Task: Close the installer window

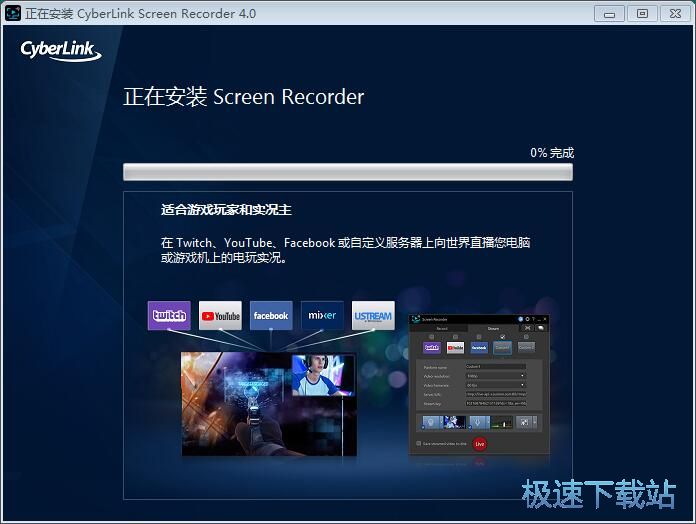Action: (x=676, y=14)
